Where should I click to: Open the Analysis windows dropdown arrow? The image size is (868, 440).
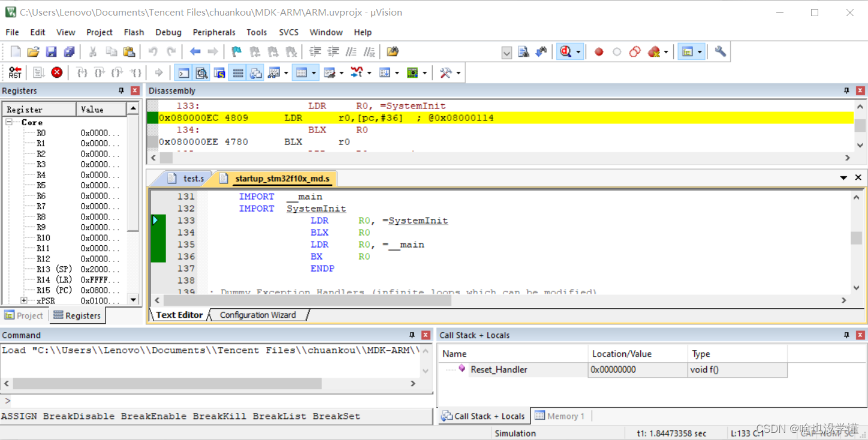tap(369, 73)
